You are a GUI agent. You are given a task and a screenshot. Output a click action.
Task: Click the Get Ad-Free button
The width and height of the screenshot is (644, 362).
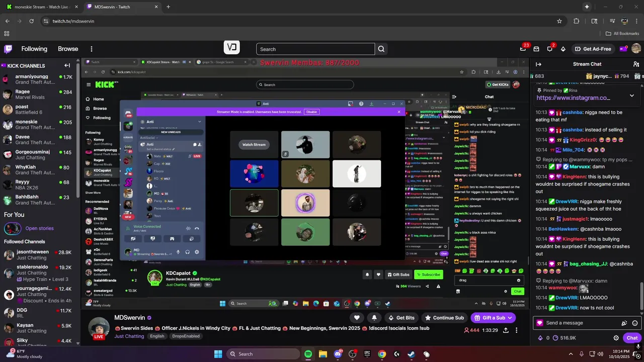593,49
